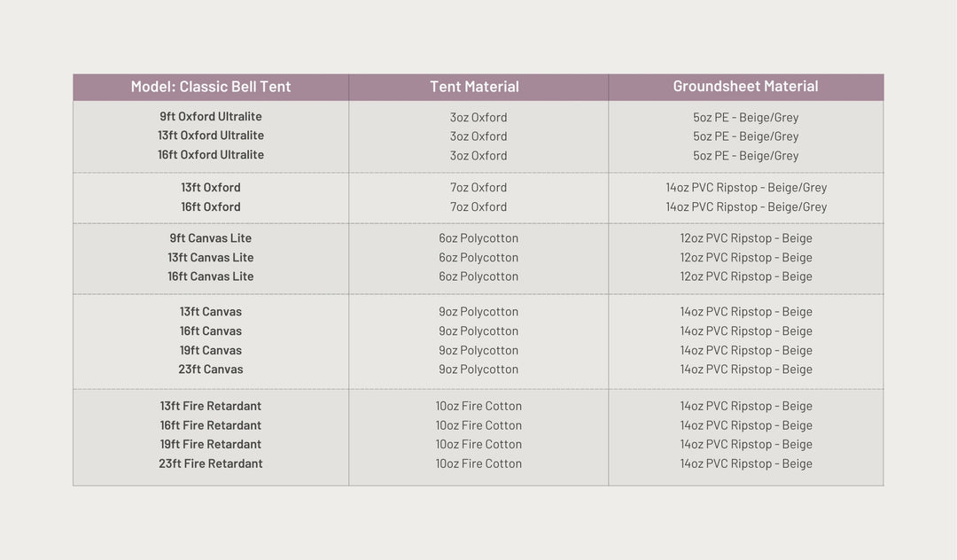Image resolution: width=957 pixels, height=560 pixels.
Task: Select the "9ft Oxford Ultralite" model row
Action: (x=211, y=117)
